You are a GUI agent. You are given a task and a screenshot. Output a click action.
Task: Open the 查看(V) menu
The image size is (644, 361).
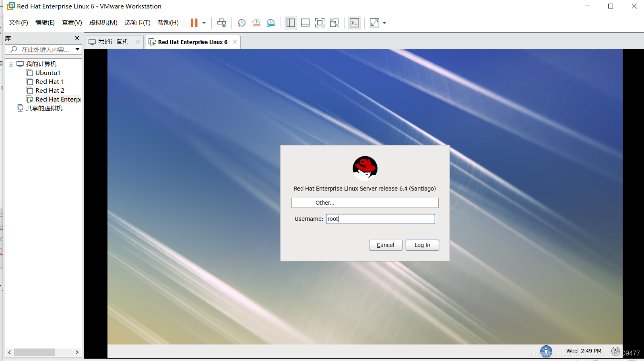point(72,23)
